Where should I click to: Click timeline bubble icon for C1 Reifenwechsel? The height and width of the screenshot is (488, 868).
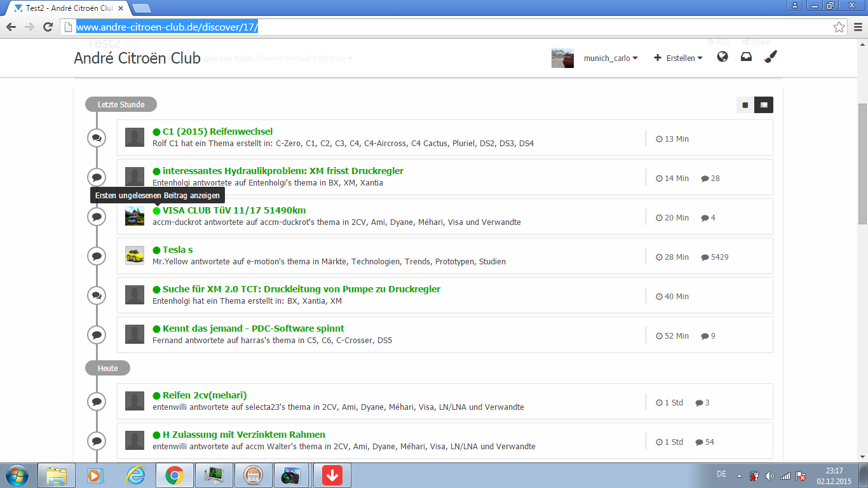97,137
